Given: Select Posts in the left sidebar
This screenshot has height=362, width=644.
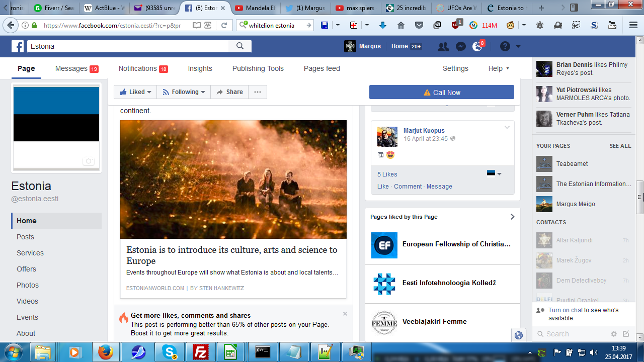Looking at the screenshot, I should click(56, 237).
